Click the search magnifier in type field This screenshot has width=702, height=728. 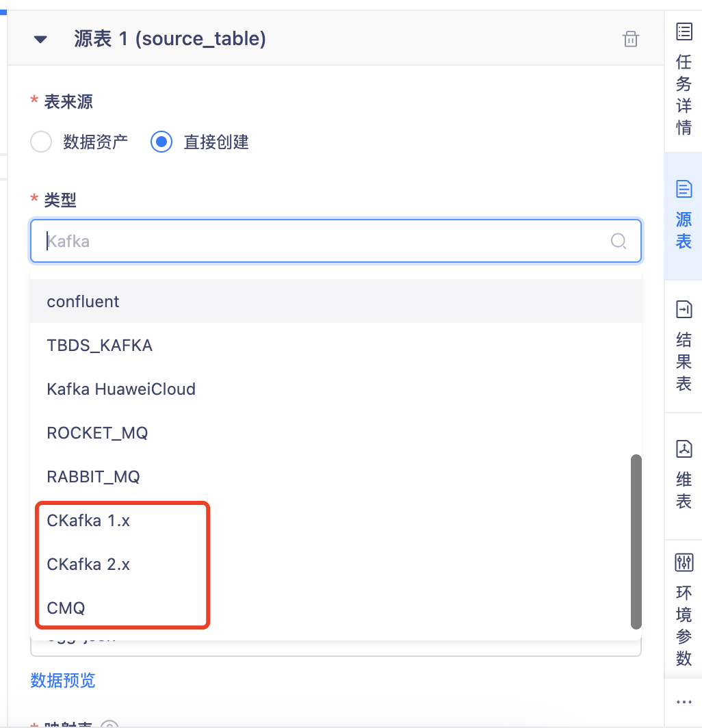tap(619, 241)
